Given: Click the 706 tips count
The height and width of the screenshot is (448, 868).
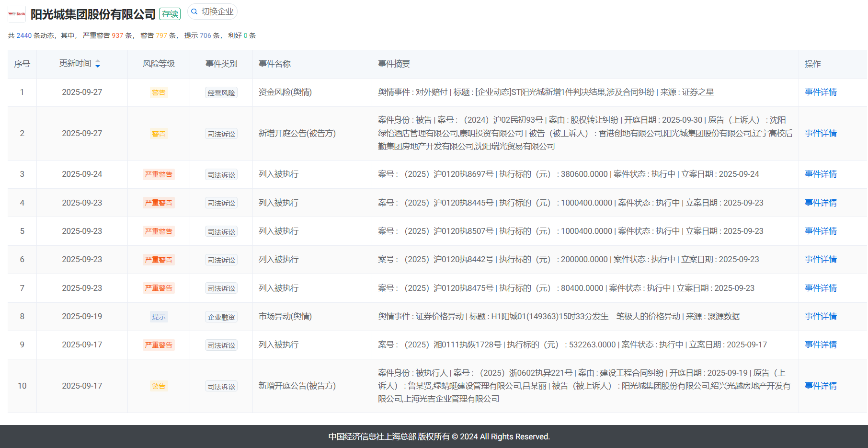Looking at the screenshot, I should pos(206,35).
